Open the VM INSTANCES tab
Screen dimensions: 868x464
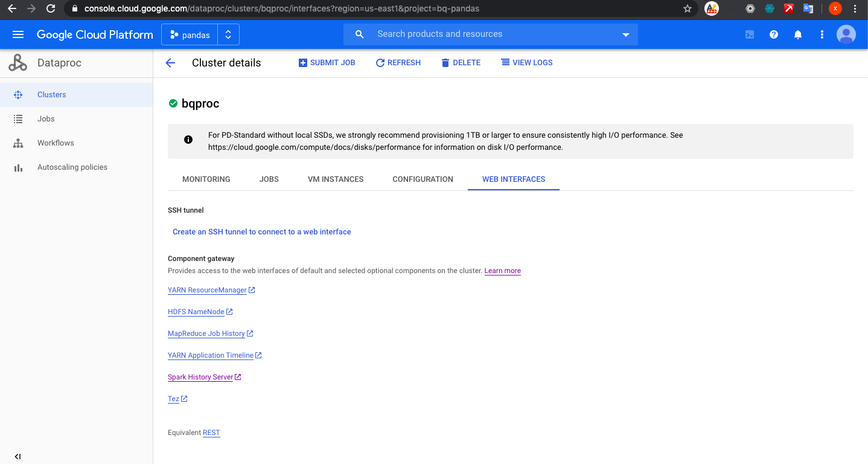click(336, 179)
